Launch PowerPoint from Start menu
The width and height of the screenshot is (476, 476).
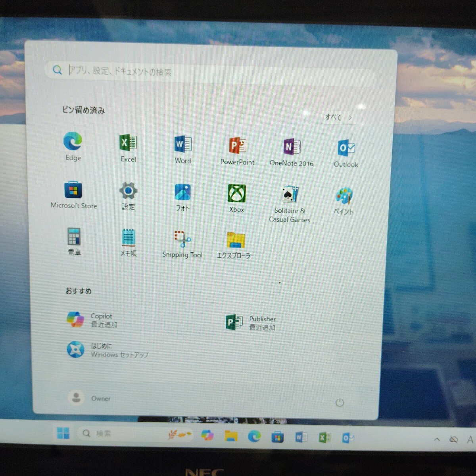tap(237, 151)
